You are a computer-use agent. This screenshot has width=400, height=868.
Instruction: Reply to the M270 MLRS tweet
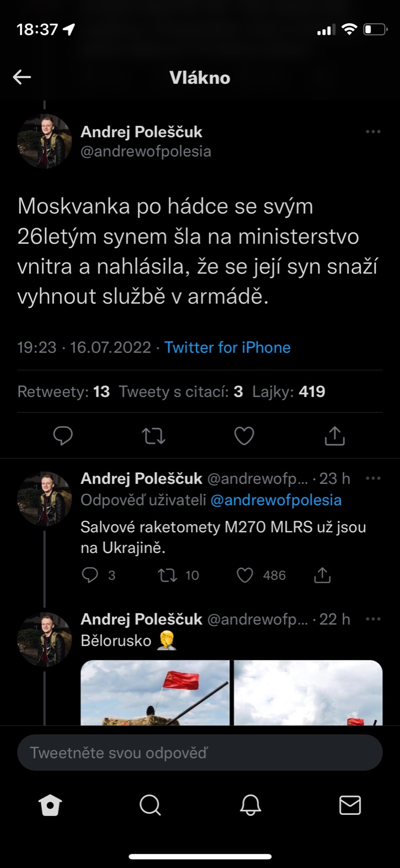click(x=90, y=575)
